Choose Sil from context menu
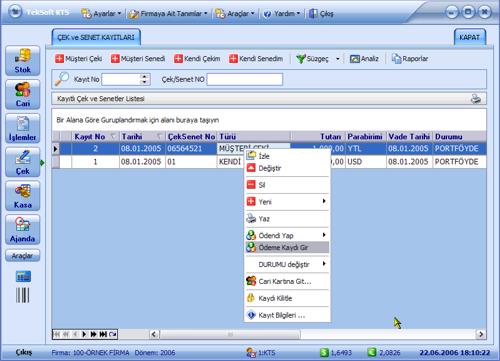The height and width of the screenshot is (361, 500). coord(287,185)
